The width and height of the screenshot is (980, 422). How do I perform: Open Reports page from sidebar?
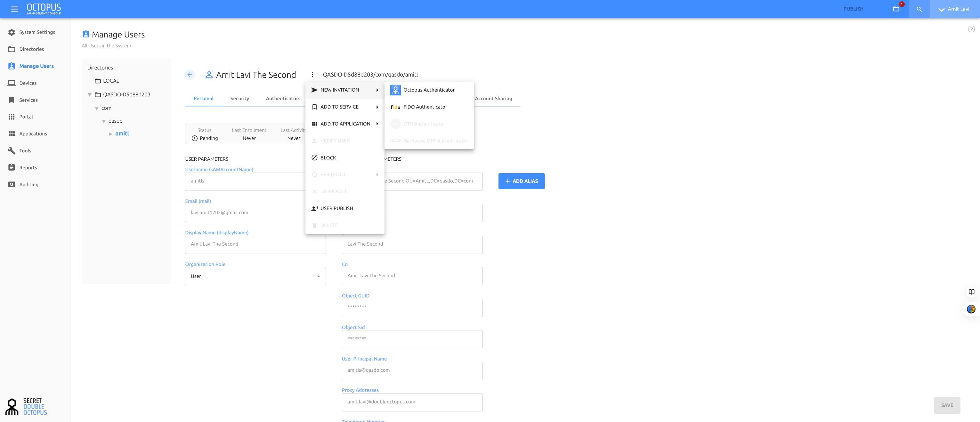[x=35, y=167]
